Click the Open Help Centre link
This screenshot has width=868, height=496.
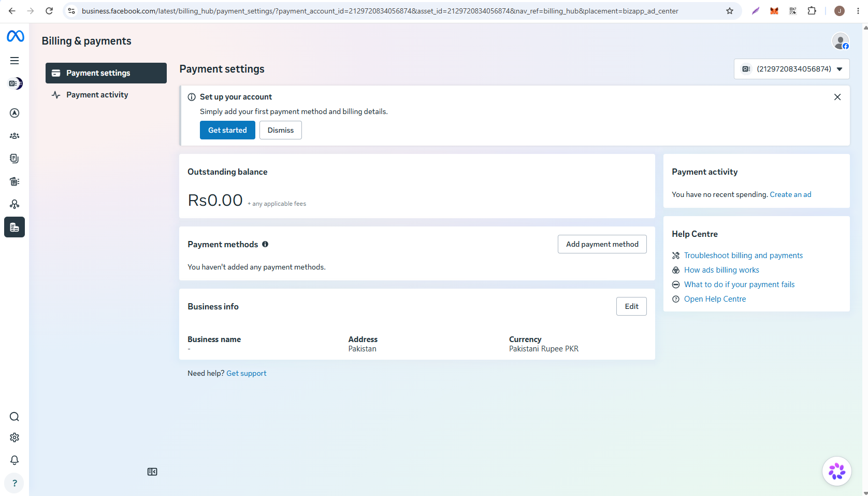715,299
